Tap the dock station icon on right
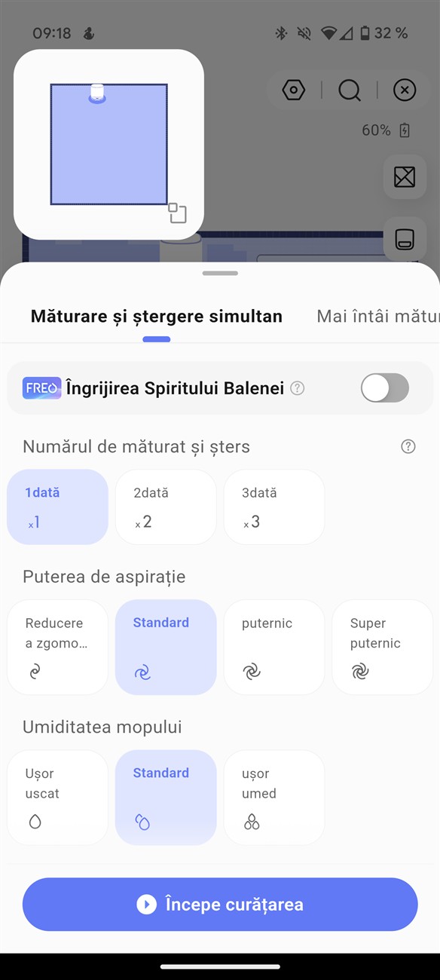Image resolution: width=440 pixels, height=980 pixels. point(405,240)
